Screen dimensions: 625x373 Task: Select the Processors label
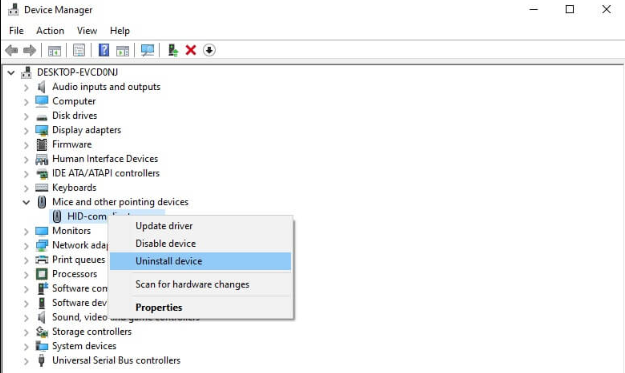click(75, 274)
